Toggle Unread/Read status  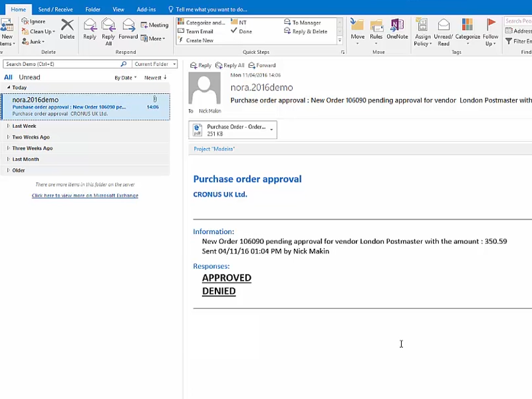[x=444, y=31]
